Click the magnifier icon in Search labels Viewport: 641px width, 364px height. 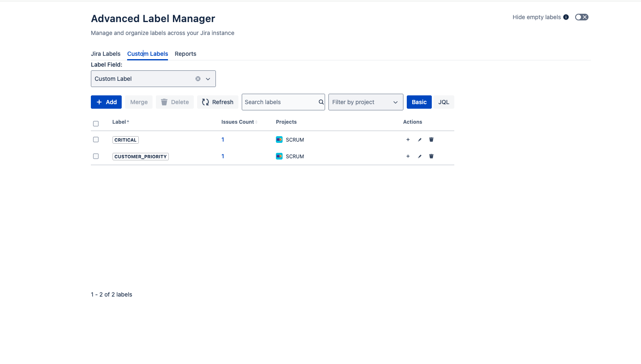pyautogui.click(x=320, y=102)
